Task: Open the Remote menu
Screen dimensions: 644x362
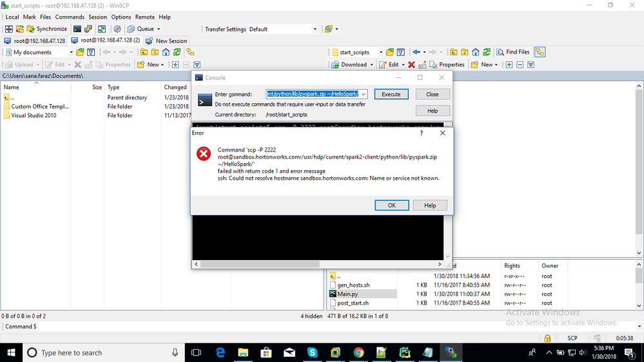Action: click(144, 17)
